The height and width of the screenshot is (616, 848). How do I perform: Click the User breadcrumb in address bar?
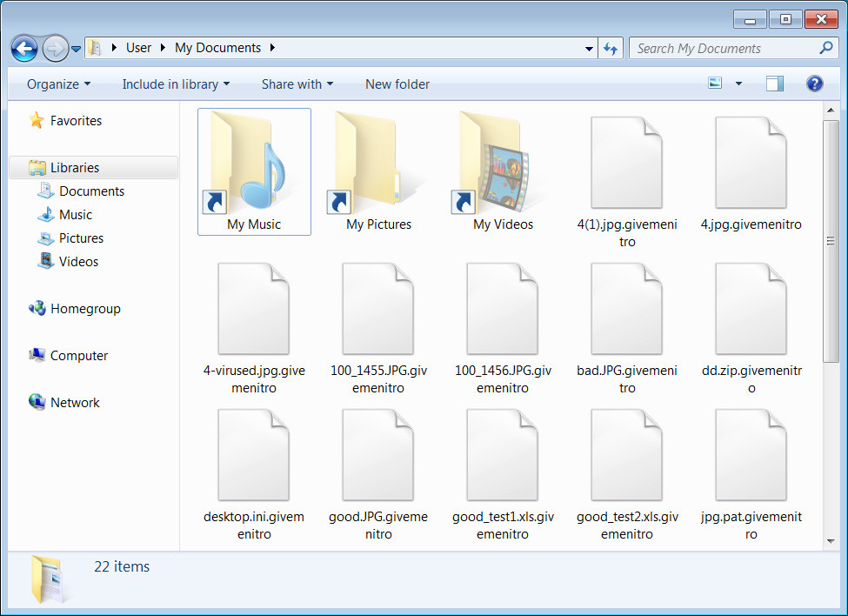138,48
